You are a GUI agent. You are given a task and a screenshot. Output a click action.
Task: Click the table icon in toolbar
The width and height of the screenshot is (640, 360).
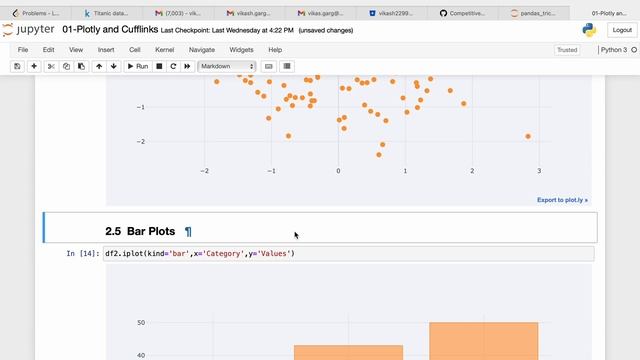(287, 66)
